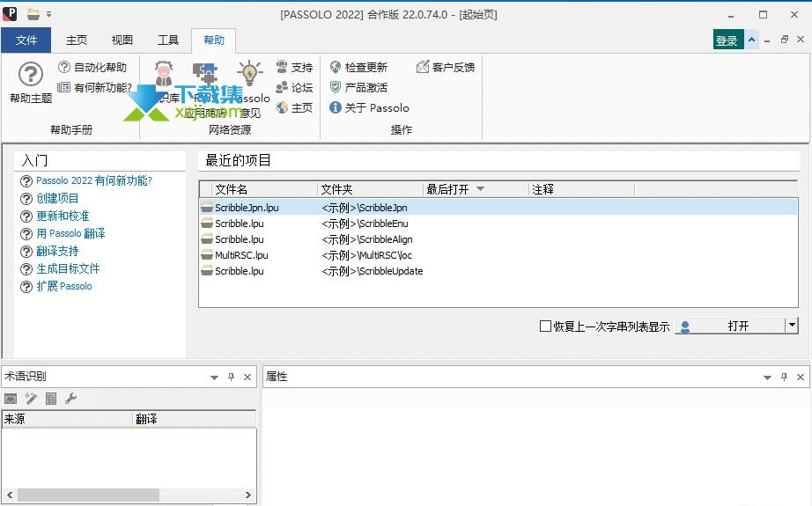The height and width of the screenshot is (506, 812).
Task: Click the list document icon in 术语识别 toolbar
Action: click(x=51, y=399)
